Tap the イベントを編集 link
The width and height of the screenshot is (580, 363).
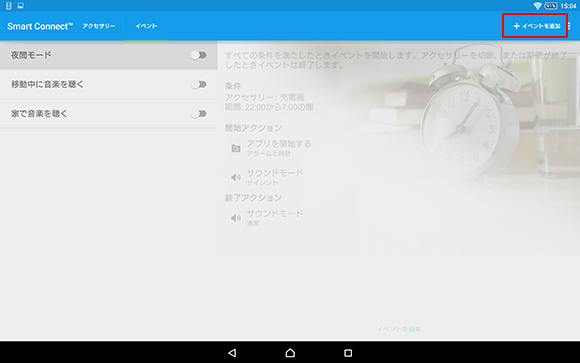(399, 329)
